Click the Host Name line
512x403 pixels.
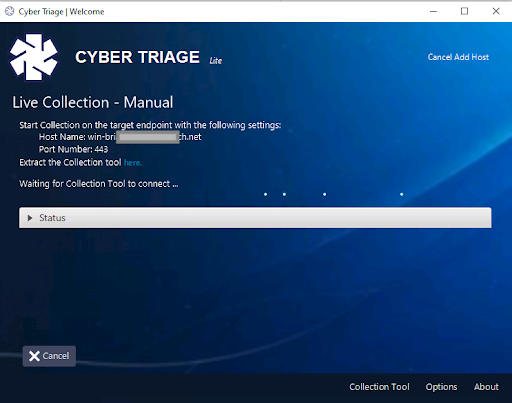click(x=120, y=137)
